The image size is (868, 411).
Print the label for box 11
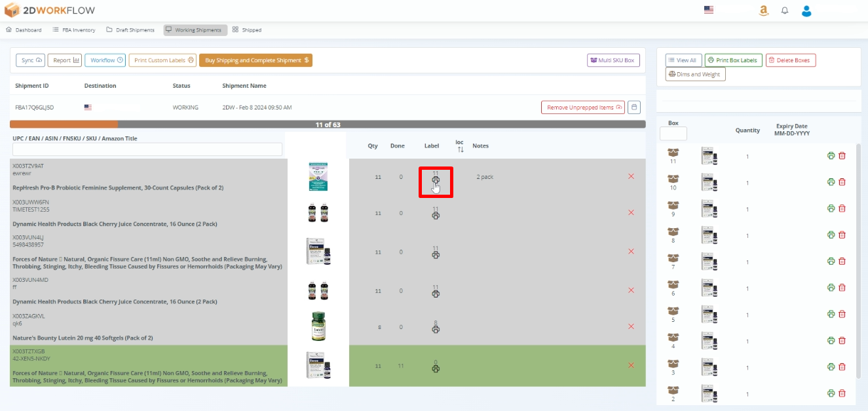click(831, 156)
